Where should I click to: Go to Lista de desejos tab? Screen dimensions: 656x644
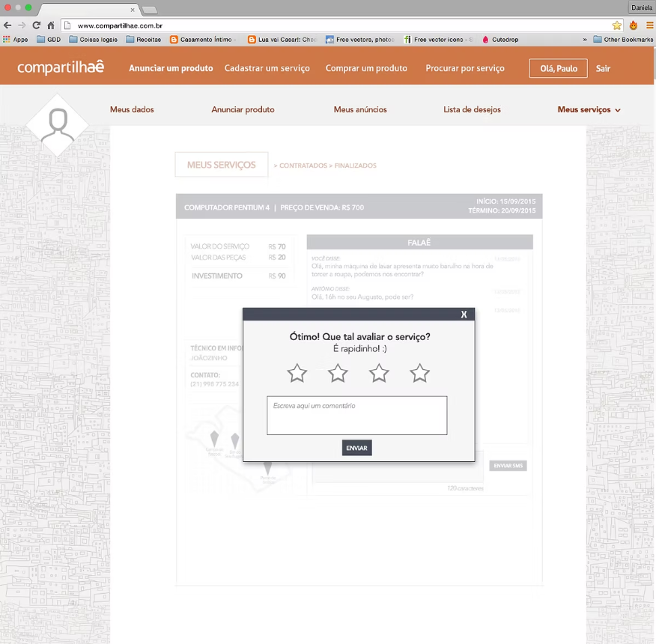472,110
